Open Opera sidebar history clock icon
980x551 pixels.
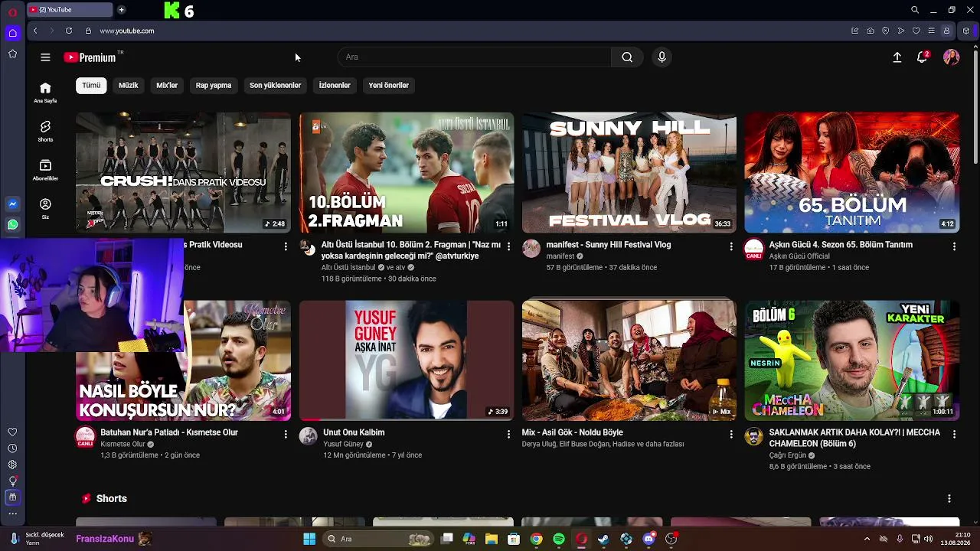tap(12, 448)
